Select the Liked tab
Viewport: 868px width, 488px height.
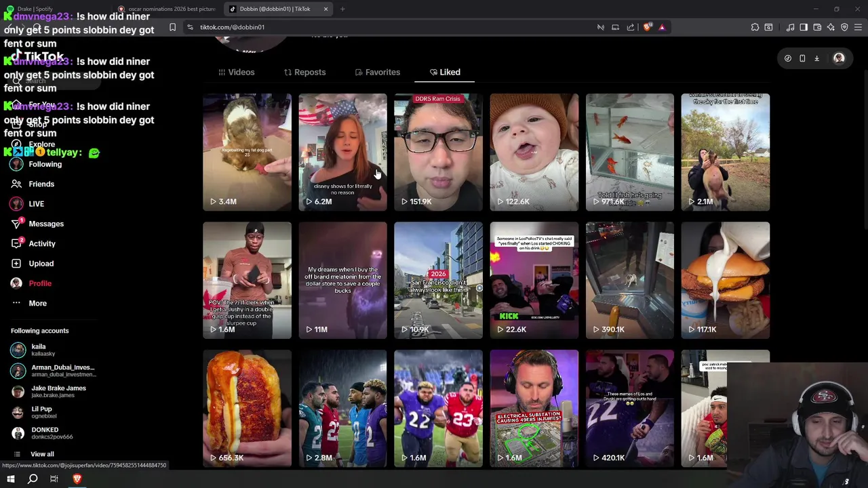(x=445, y=72)
